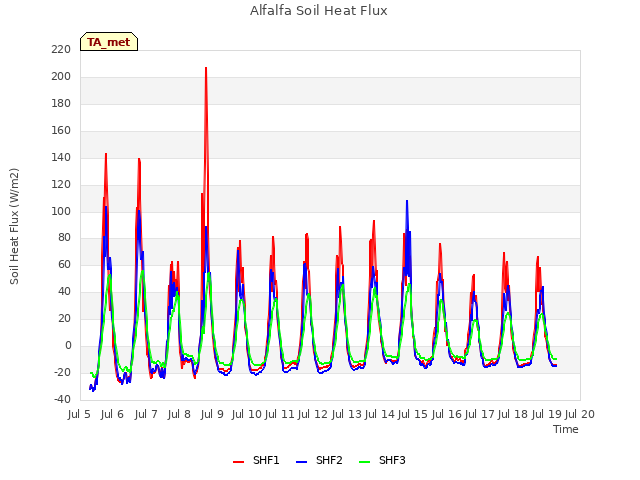Click the 100 y-axis tick label
Image resolution: width=640 pixels, height=480 pixels.
(x=61, y=211)
